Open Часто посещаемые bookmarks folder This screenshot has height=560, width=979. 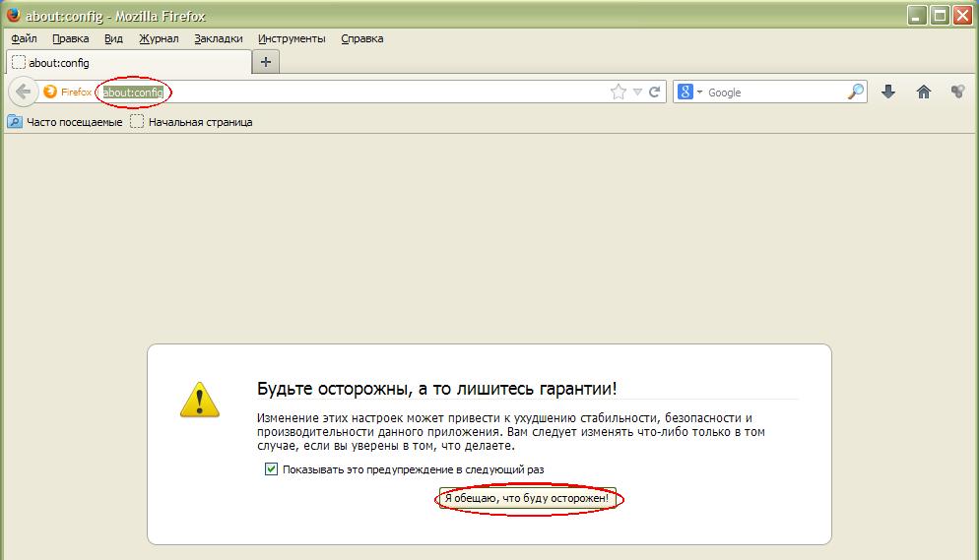[x=65, y=122]
